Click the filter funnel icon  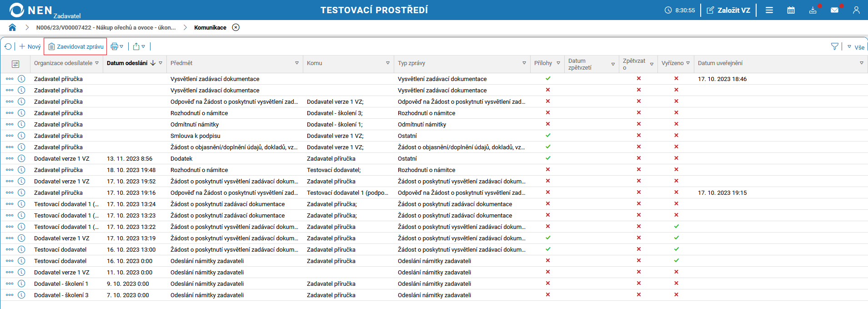pyautogui.click(x=834, y=46)
